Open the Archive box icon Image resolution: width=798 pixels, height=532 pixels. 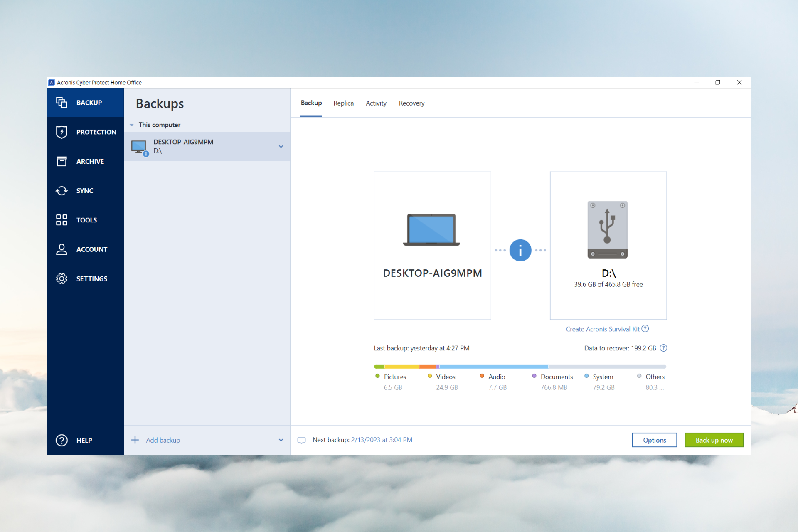point(62,161)
